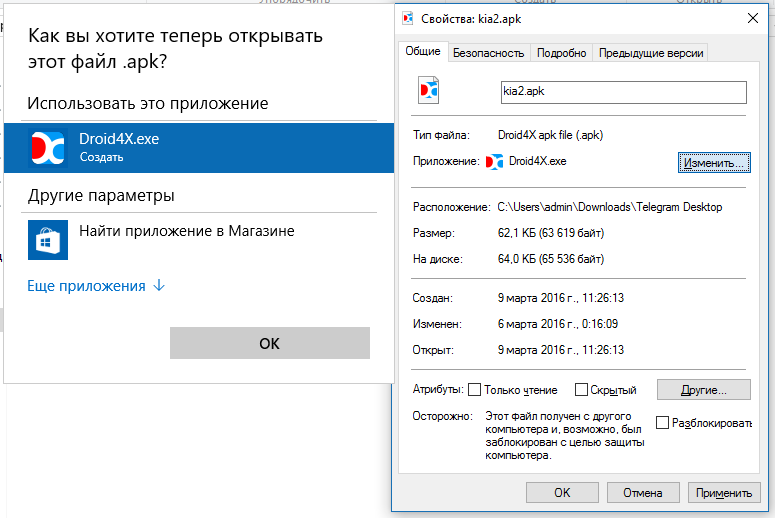Click the location path C:\Users\admin\Downloads\Telegram Desktop

(x=610, y=207)
